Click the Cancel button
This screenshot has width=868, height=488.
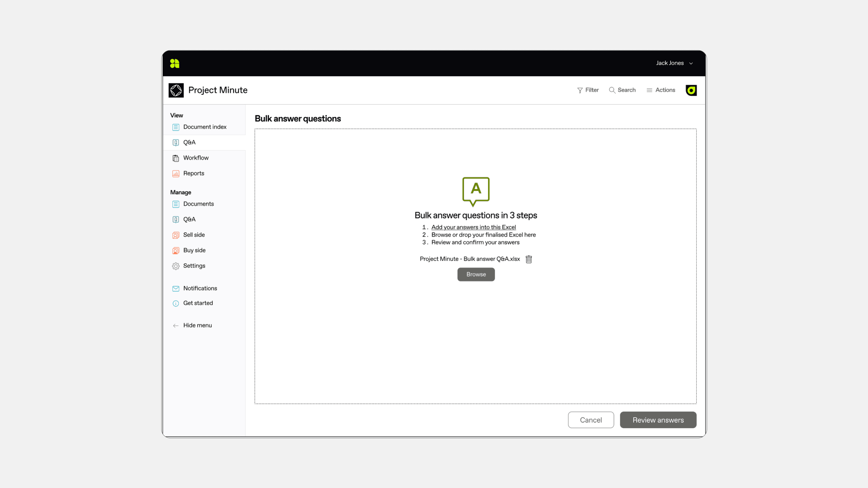pos(591,420)
